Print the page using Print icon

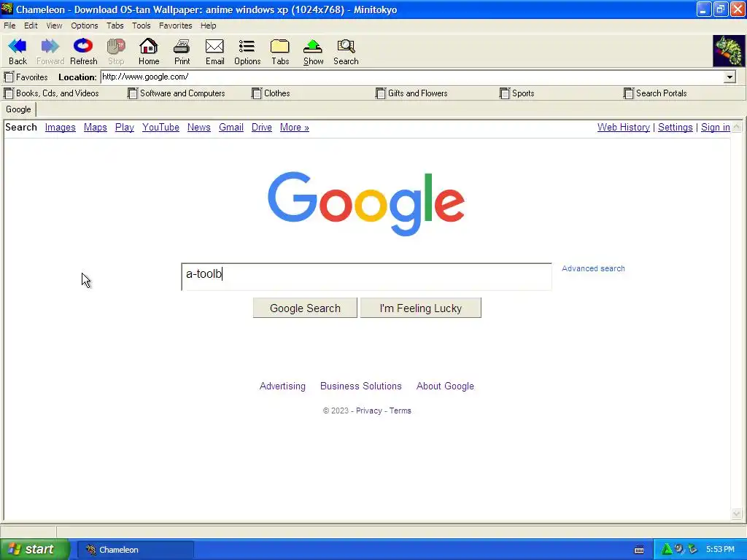pos(182,46)
